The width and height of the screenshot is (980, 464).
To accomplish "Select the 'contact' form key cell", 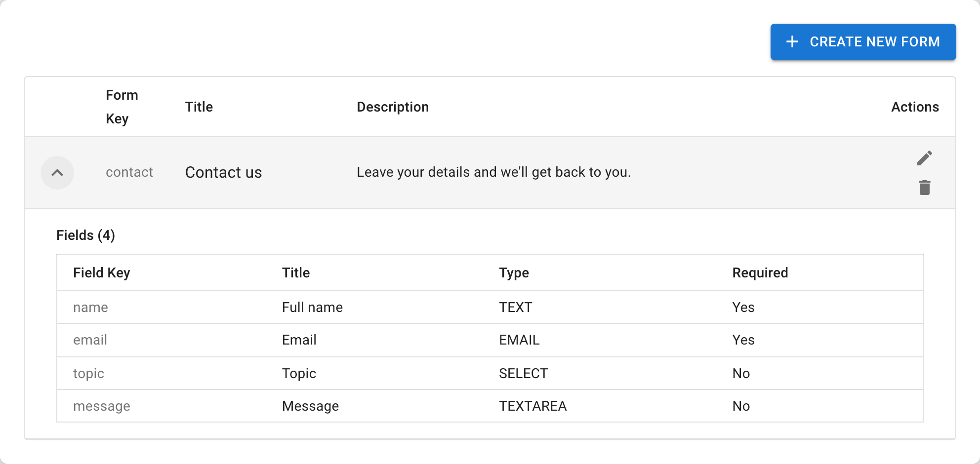I will (129, 172).
